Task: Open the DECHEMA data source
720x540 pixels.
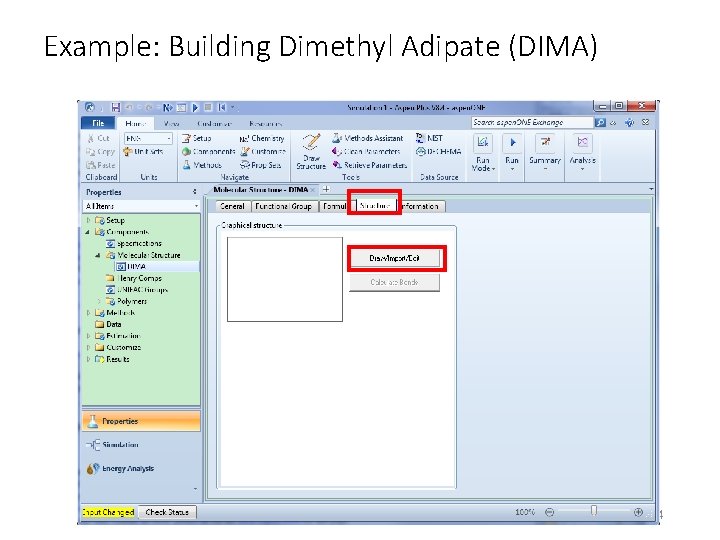Action: point(438,151)
